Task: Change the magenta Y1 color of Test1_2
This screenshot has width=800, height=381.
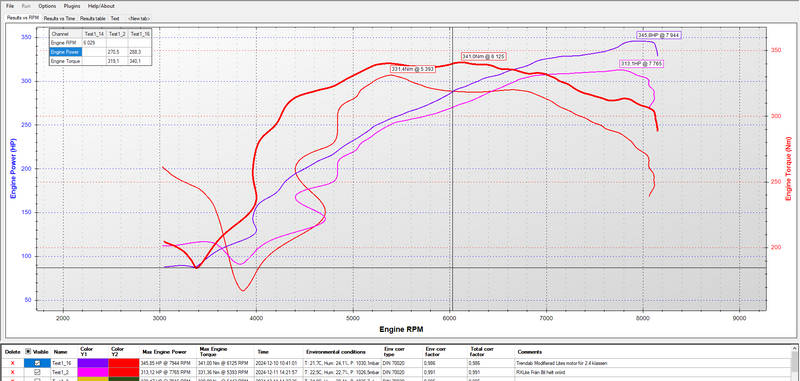Action: (x=92, y=372)
